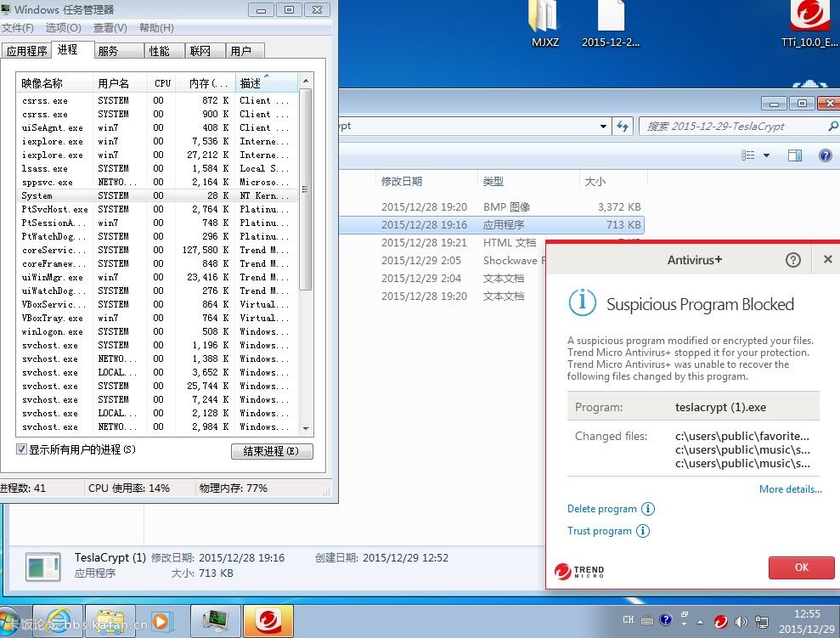Click the More details... link
This screenshot has width=840, height=638.
[x=790, y=489]
